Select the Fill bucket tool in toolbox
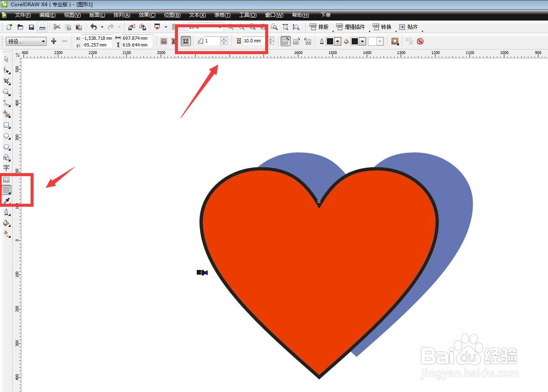This screenshot has height=392, width=548. tap(6, 223)
